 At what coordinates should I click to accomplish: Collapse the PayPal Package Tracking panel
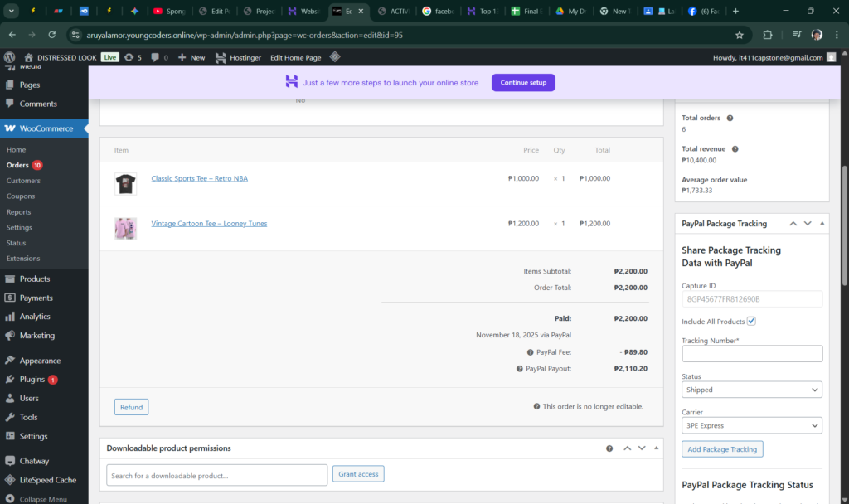point(822,224)
